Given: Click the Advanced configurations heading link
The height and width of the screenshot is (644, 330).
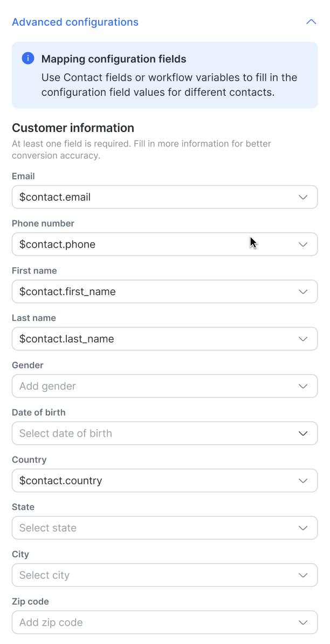Looking at the screenshot, I should (x=75, y=22).
